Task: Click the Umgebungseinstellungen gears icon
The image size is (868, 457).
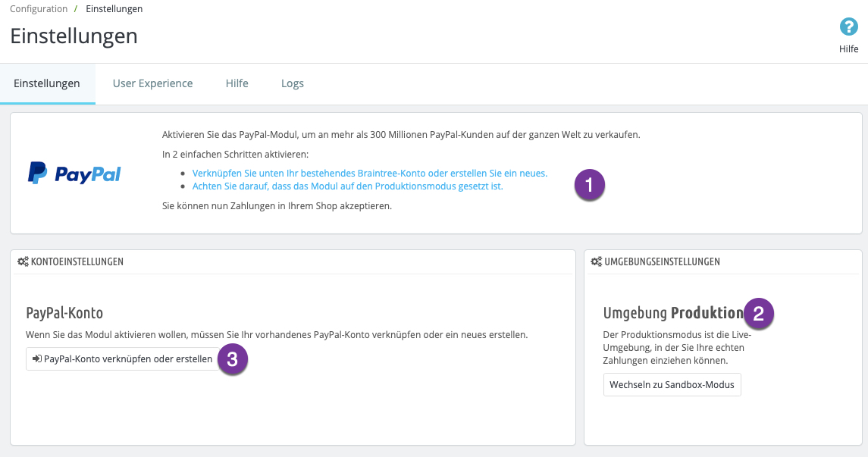Action: coord(596,261)
